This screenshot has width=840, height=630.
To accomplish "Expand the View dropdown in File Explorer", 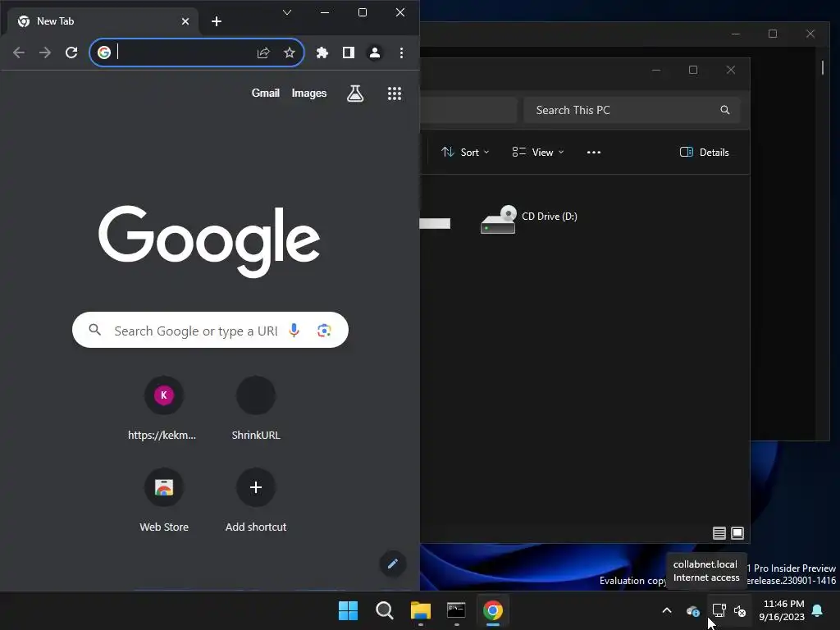I will pyautogui.click(x=538, y=152).
